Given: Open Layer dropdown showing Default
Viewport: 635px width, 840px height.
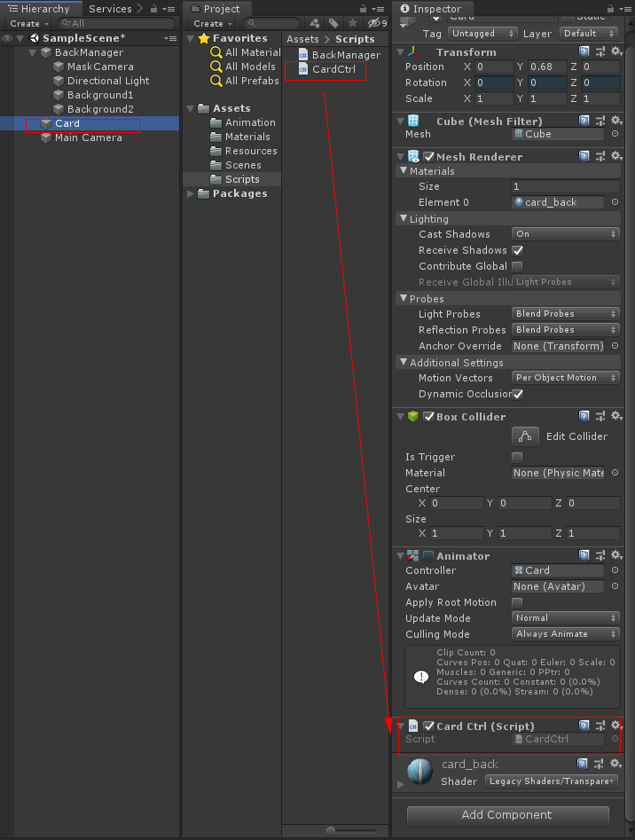Looking at the screenshot, I should [x=588, y=33].
